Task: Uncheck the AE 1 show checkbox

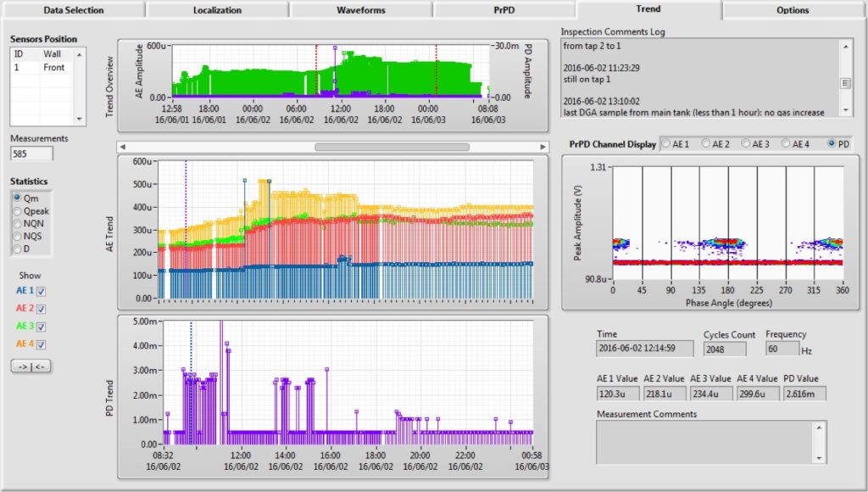Action: pyautogui.click(x=42, y=291)
